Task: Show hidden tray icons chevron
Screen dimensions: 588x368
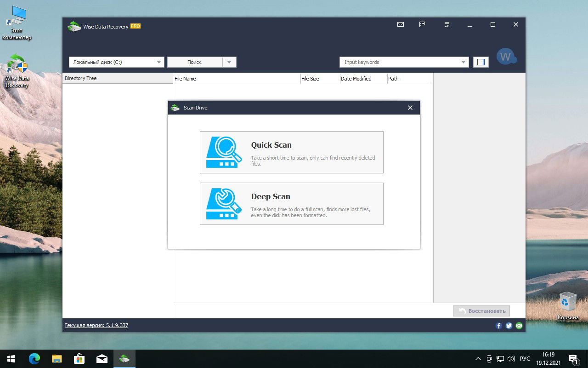Action: click(478, 358)
